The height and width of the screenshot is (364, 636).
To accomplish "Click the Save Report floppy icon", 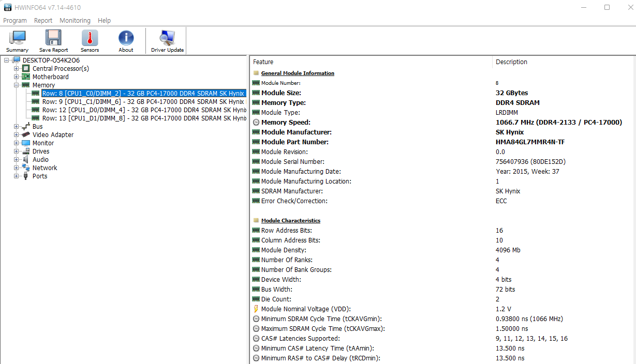I will pyautogui.click(x=53, y=38).
